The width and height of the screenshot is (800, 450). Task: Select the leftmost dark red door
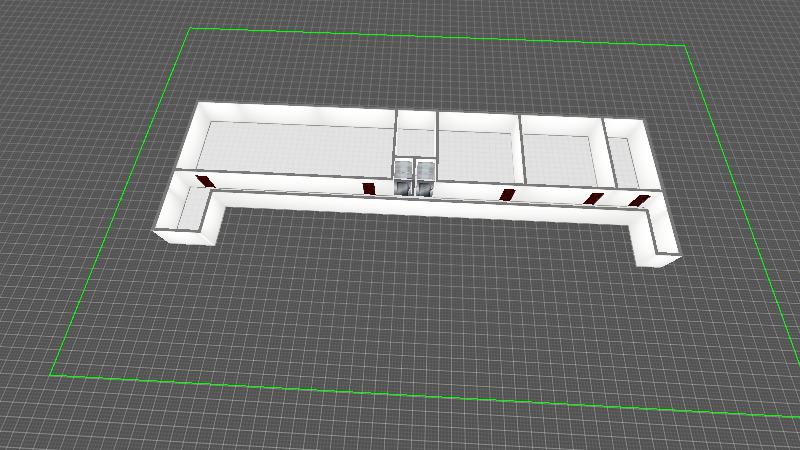206,181
